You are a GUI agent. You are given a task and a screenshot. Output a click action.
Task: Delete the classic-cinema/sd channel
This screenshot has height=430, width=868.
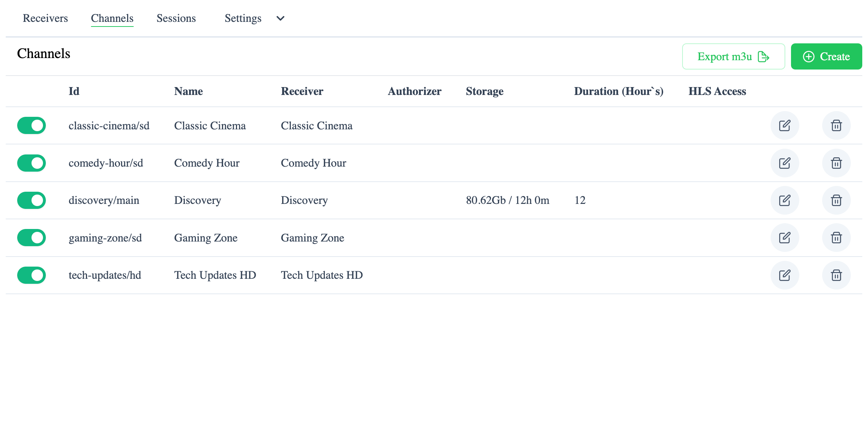pos(836,125)
